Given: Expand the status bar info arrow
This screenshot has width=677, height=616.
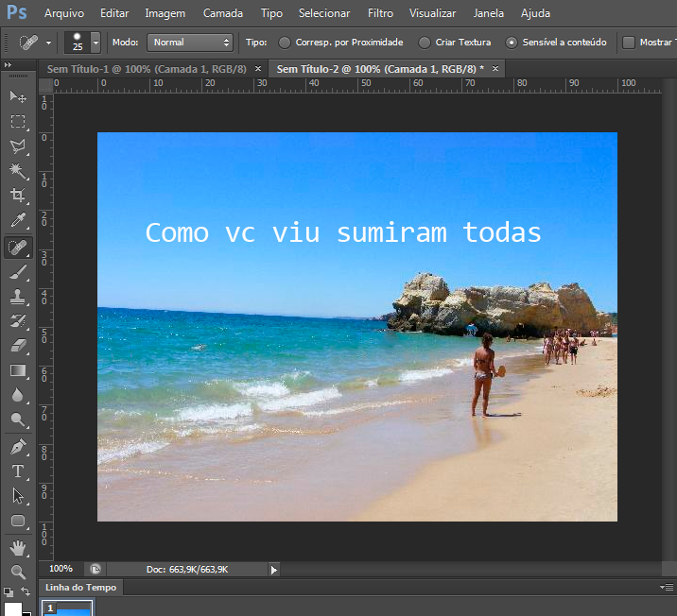Looking at the screenshot, I should [274, 570].
